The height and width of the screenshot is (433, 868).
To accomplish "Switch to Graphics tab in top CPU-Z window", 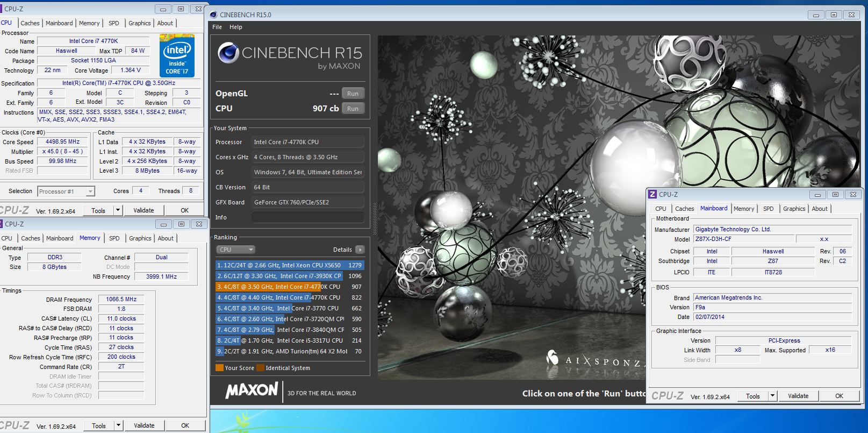I will coord(140,23).
